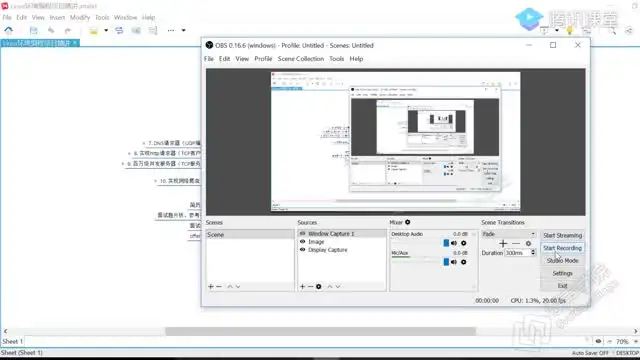Click the Exit button in OBS
This screenshot has height=360, width=640.
562,286
